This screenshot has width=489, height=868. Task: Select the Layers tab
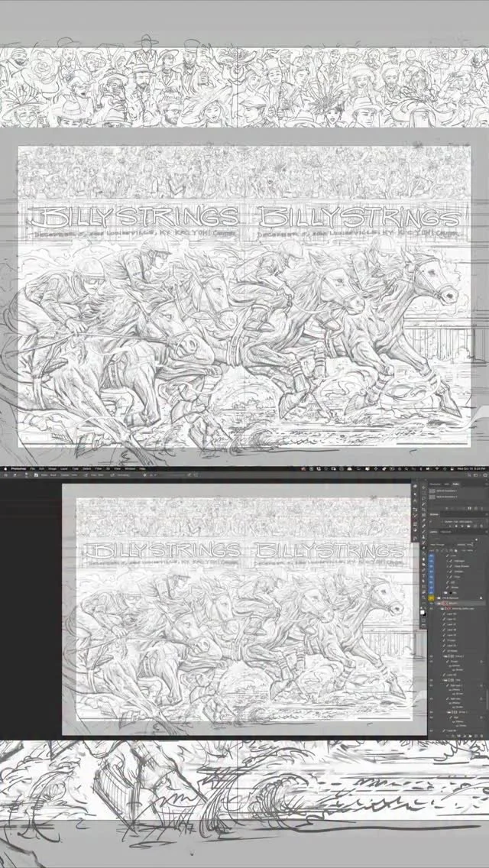click(x=433, y=532)
